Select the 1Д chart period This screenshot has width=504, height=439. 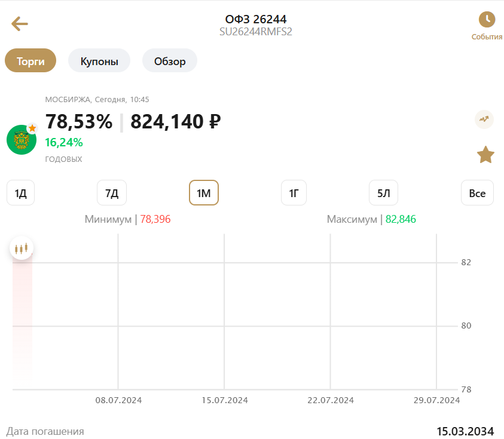20,193
